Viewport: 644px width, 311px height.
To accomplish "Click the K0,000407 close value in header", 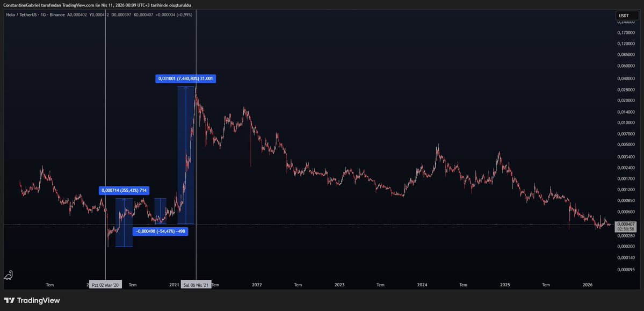I will 142,15.
